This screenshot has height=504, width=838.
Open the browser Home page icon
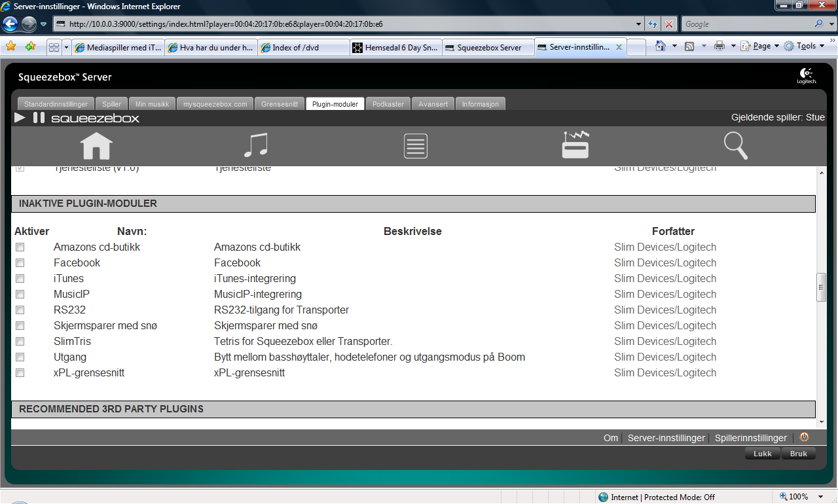pos(661,46)
